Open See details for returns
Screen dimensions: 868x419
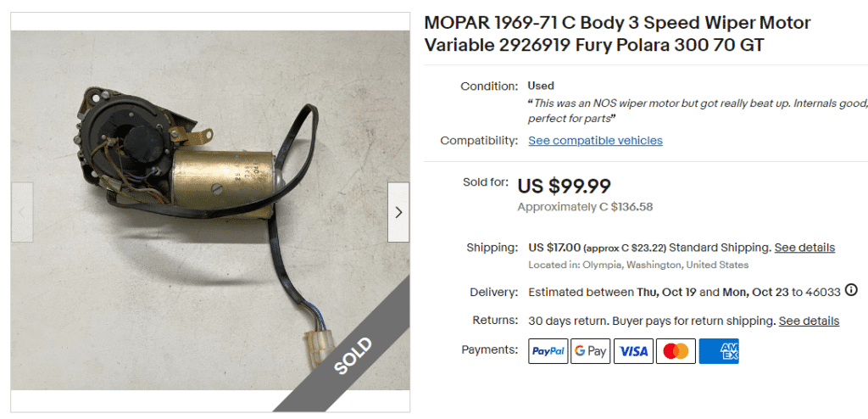(809, 321)
